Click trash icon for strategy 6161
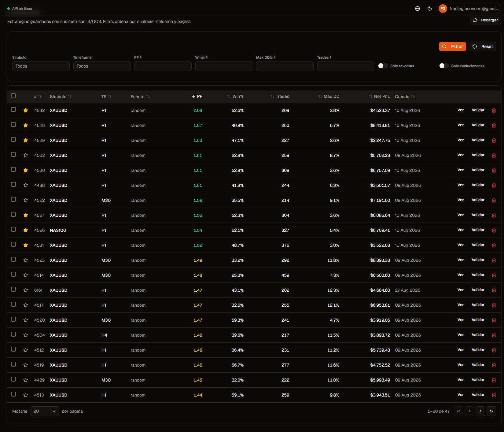The height and width of the screenshot is (432, 504). pyautogui.click(x=494, y=290)
